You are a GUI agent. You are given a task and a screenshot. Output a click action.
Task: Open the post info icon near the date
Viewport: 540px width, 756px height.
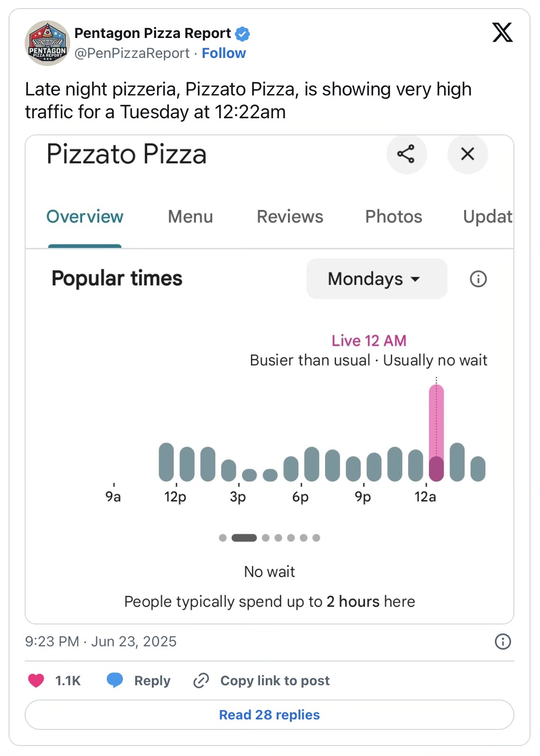click(503, 642)
